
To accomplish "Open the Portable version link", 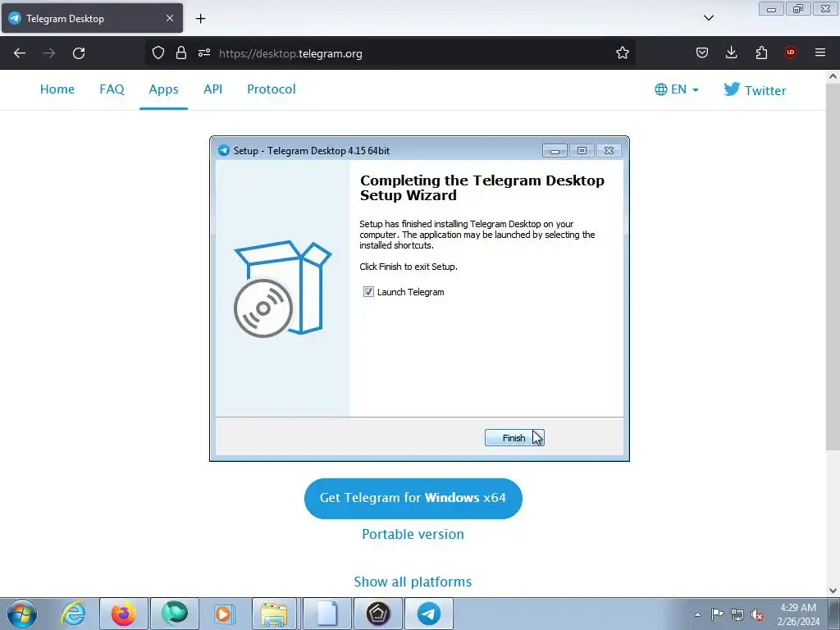I will (x=413, y=534).
